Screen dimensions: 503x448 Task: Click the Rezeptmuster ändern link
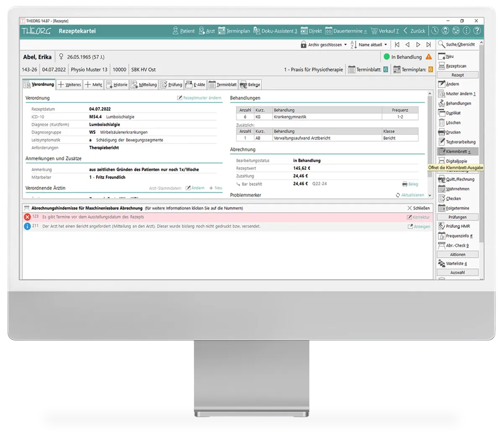point(200,98)
